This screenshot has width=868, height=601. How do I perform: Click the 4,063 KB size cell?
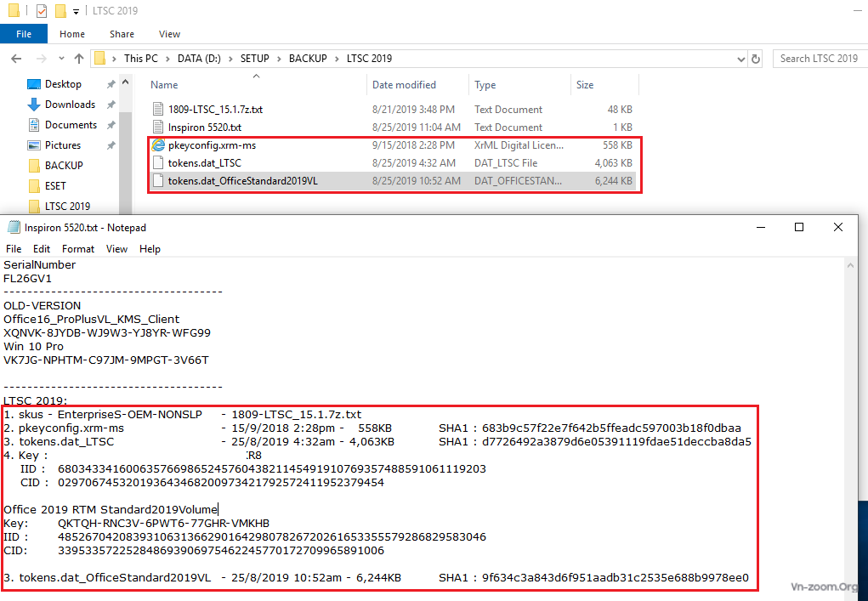point(613,162)
